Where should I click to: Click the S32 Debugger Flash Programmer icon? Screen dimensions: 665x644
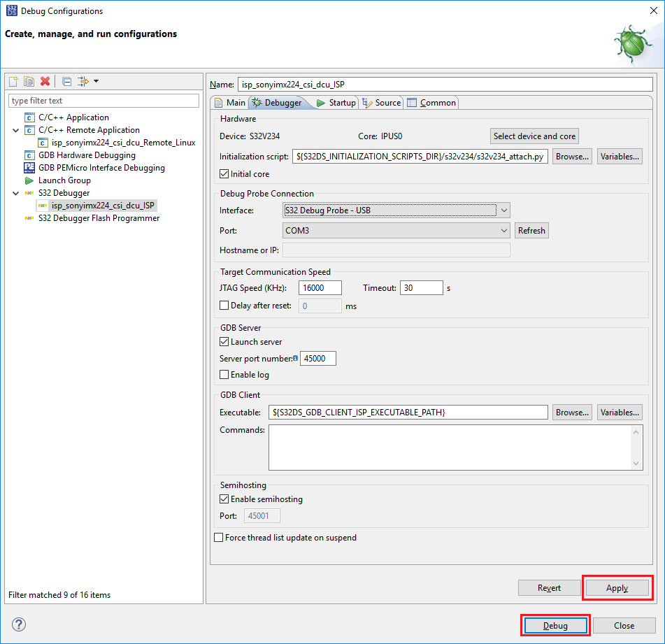[29, 218]
